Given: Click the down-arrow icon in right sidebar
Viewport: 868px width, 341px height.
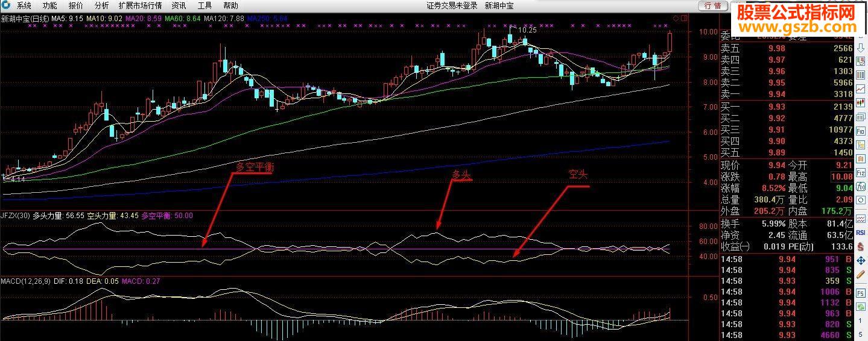Looking at the screenshot, I should pos(861,48).
